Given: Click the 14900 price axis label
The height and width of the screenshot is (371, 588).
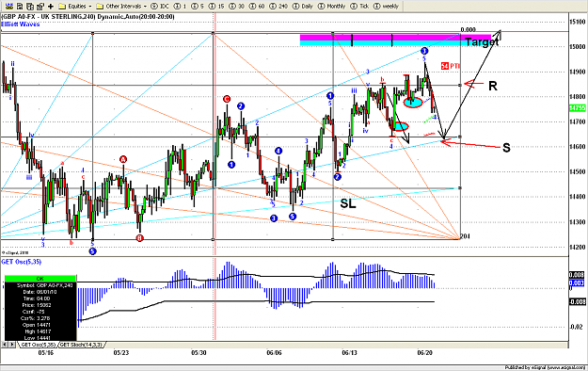Looking at the screenshot, I should 577,72.
